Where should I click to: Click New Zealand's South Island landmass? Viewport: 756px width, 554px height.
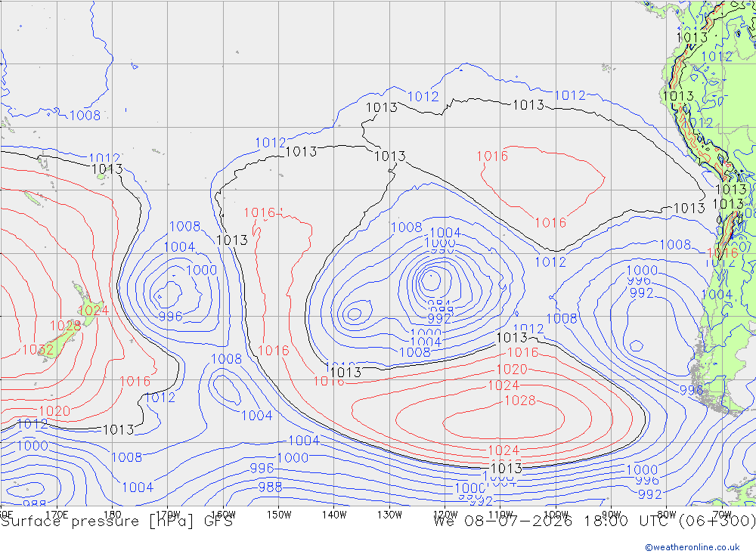click(59, 342)
